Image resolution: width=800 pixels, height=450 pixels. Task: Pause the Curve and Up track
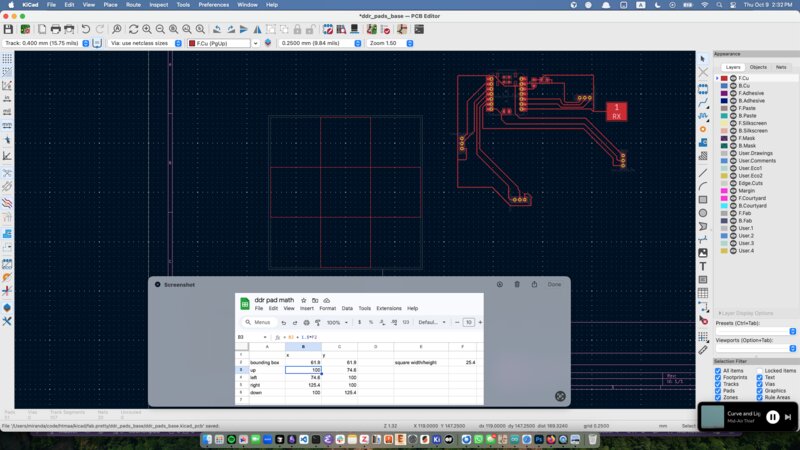(772, 417)
